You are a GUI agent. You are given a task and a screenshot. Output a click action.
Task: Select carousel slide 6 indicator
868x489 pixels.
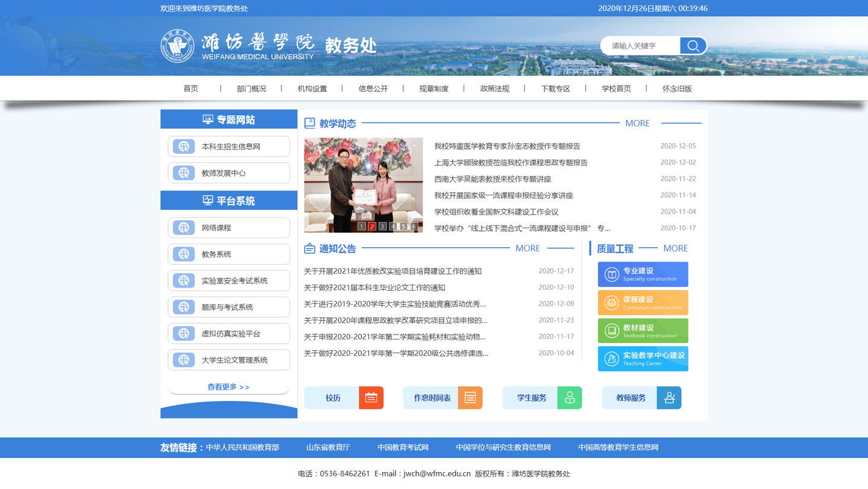point(414,227)
